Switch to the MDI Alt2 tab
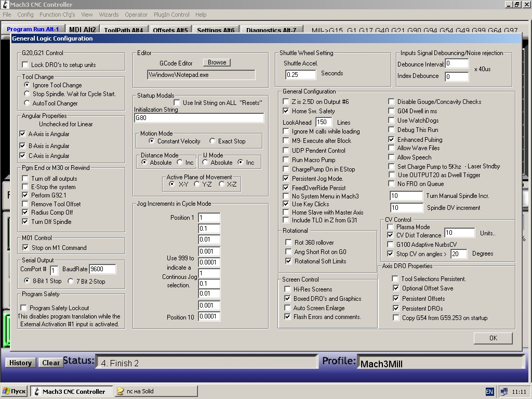 82,30
